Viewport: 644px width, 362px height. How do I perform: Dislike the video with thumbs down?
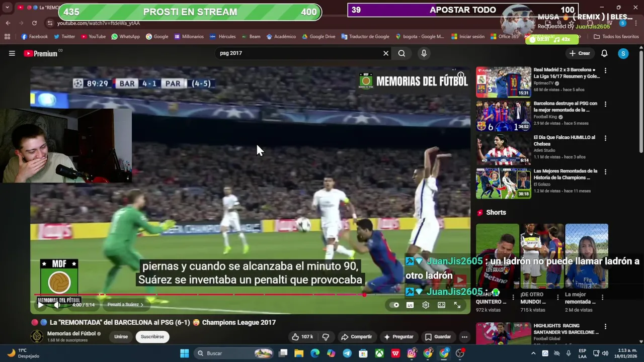coord(326,337)
